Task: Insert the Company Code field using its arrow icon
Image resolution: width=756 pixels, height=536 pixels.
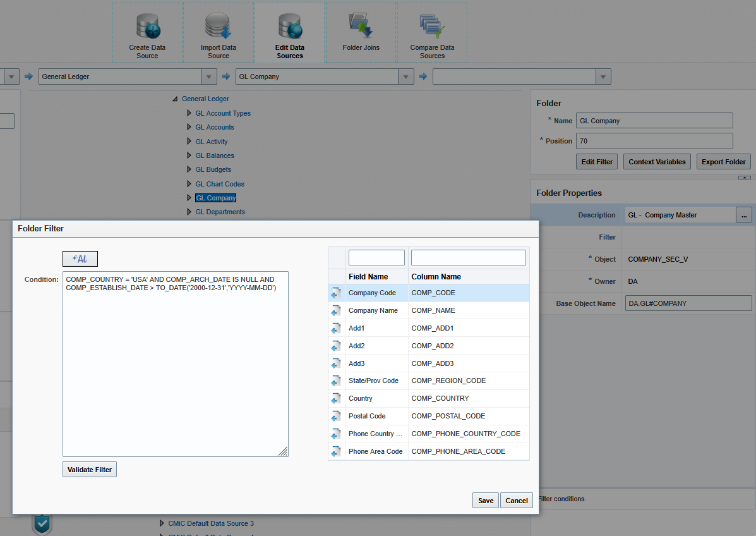Action: tap(336, 293)
